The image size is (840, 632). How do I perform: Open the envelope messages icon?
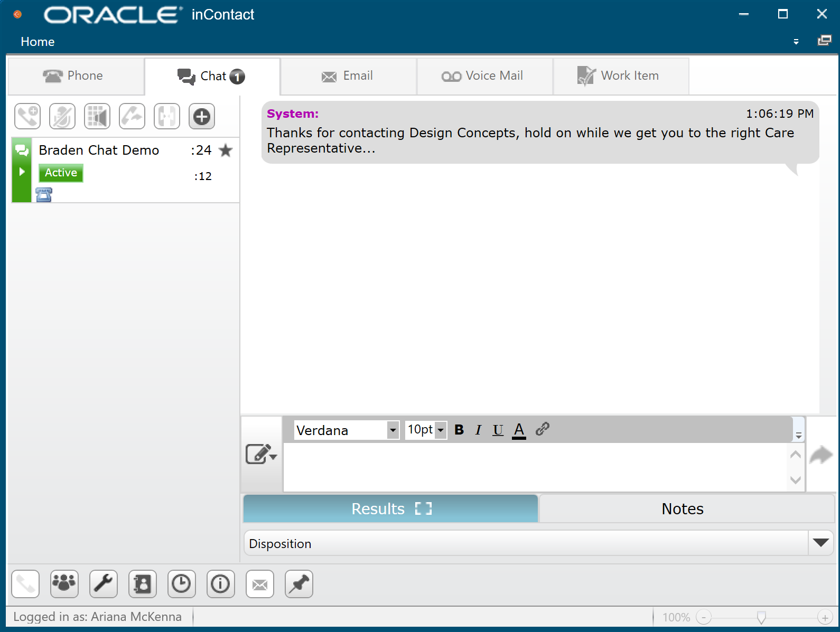260,584
